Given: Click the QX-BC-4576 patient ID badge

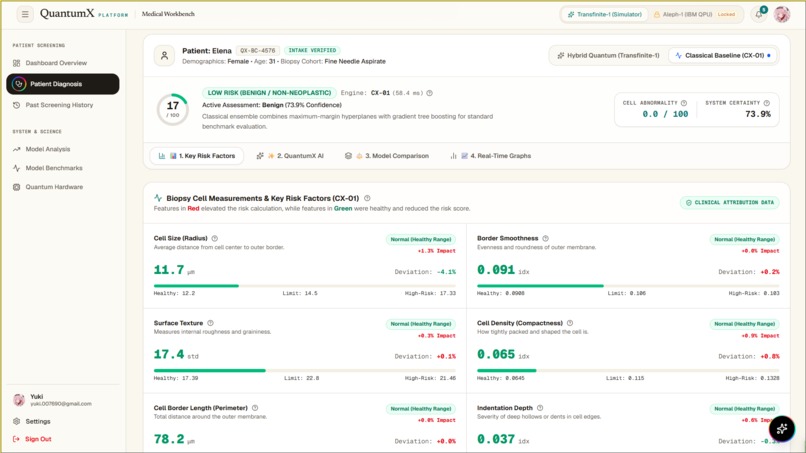Looking at the screenshot, I should tap(258, 50).
